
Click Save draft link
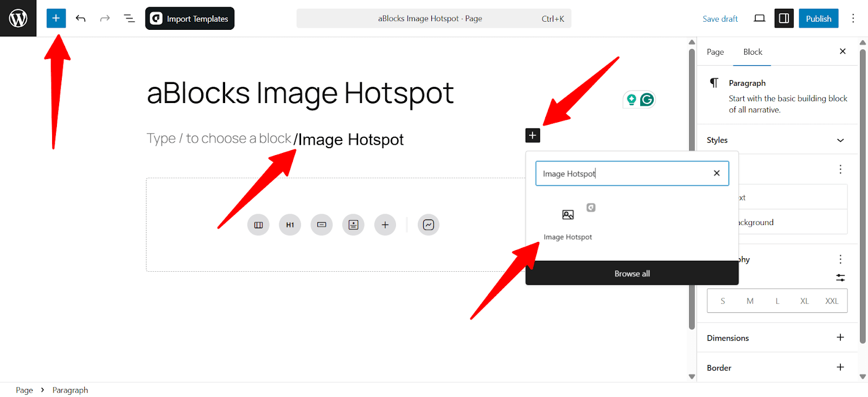tap(720, 19)
